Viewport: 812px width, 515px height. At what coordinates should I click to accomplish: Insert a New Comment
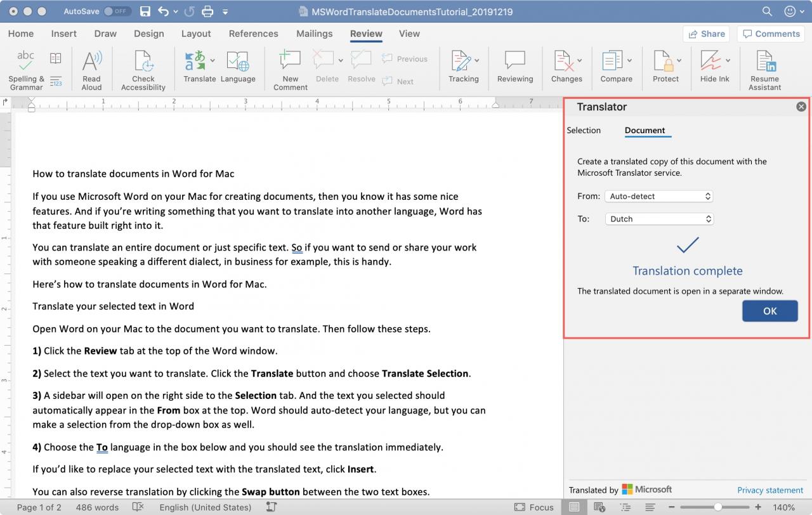[291, 70]
